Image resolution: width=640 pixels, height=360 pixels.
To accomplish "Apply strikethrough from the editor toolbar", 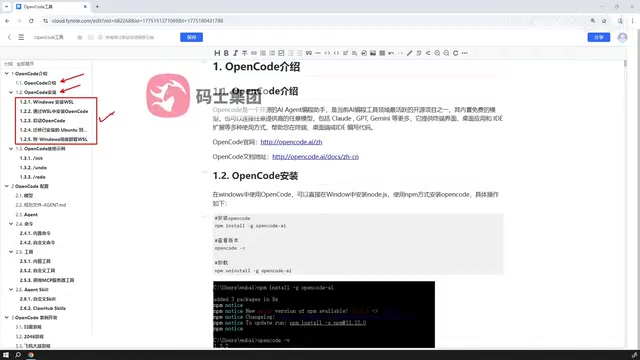I will 244,53.
